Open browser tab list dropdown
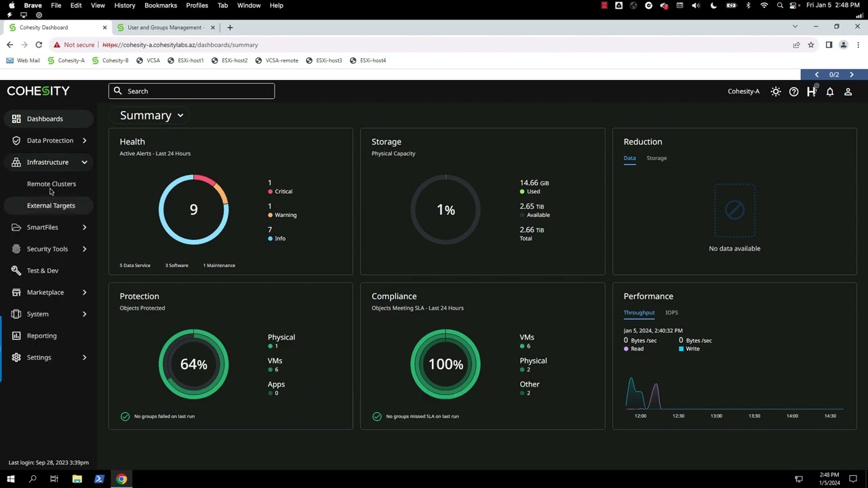Image resolution: width=868 pixels, height=488 pixels. 795,27
